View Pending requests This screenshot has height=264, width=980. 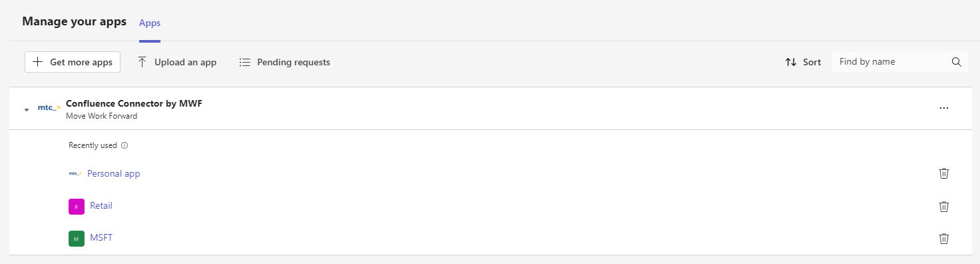point(285,62)
